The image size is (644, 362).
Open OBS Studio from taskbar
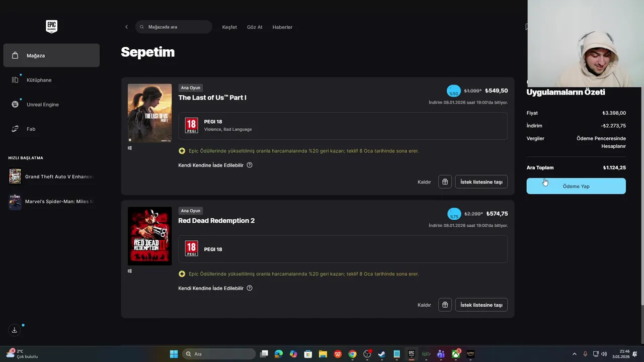367,354
